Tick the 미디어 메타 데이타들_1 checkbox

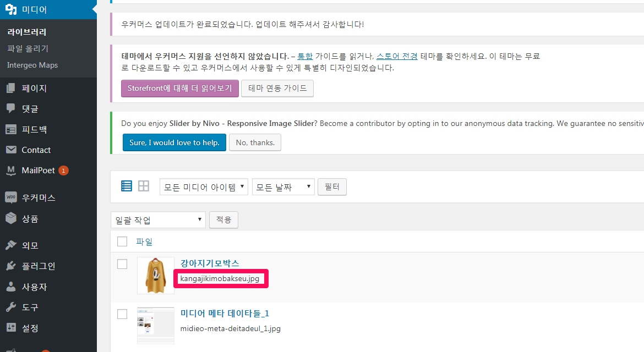pyautogui.click(x=122, y=314)
